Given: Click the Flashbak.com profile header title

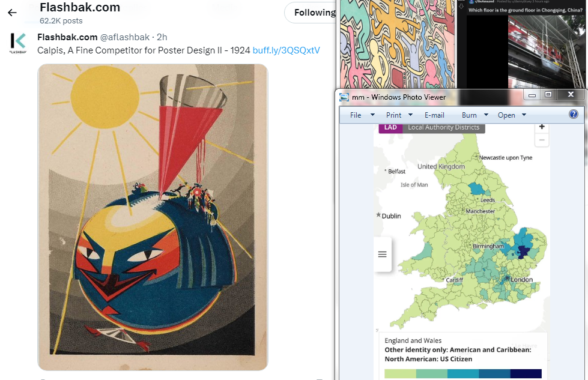Looking at the screenshot, I should coord(80,7).
